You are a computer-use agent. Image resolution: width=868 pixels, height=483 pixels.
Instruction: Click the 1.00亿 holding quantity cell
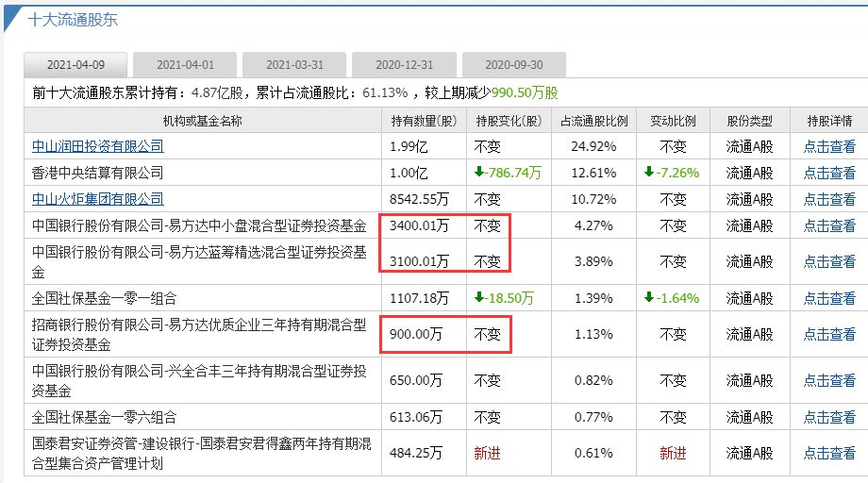424,173
